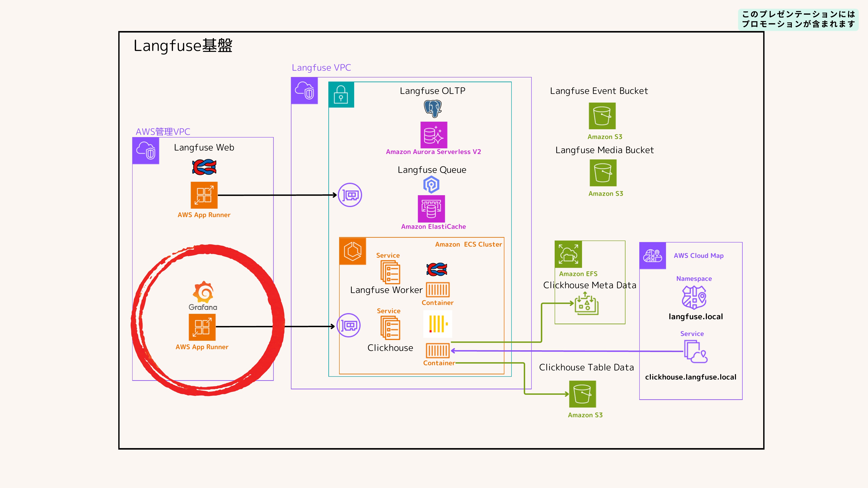The image size is (868, 488).
Task: Select the Amazon Aurora Serverless V2 icon
Action: click(x=434, y=135)
